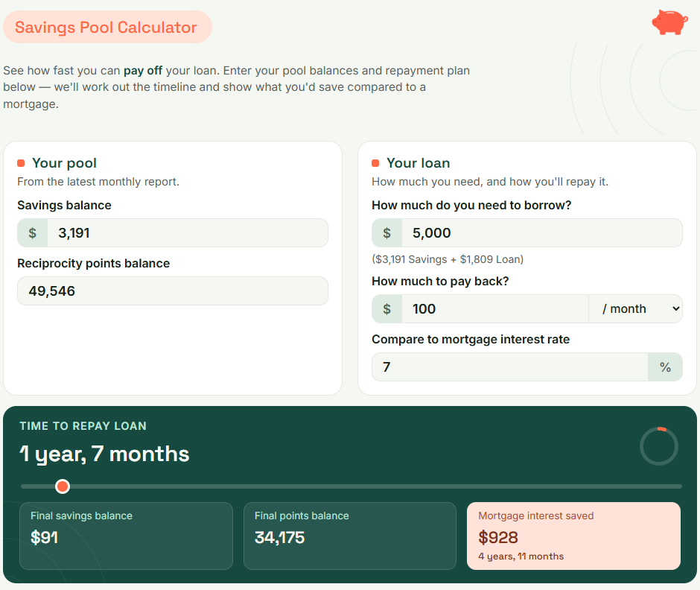700x590 pixels.
Task: Open the / month repayment frequency dropdown
Action: coord(636,308)
